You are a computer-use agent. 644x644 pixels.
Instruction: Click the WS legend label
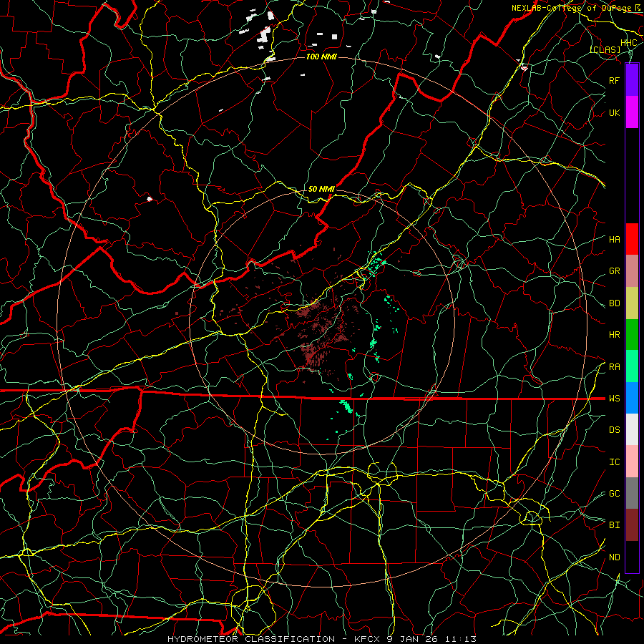(614, 399)
